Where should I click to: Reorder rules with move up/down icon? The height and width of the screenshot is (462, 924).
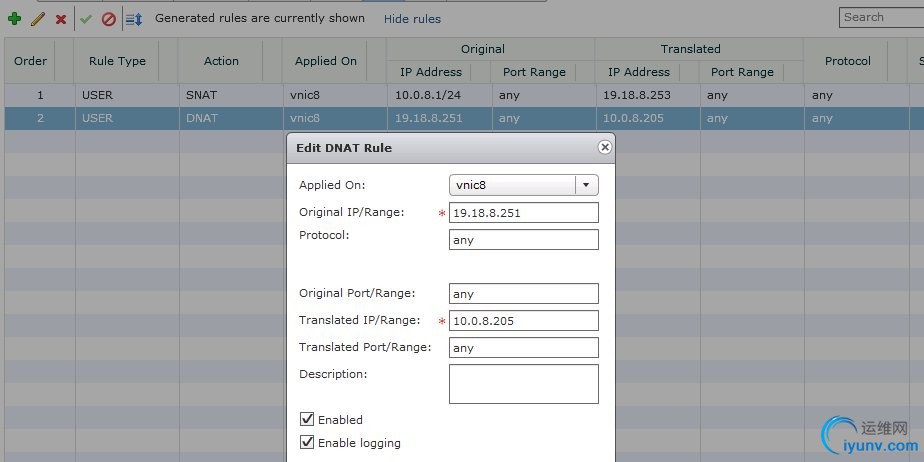coord(134,19)
